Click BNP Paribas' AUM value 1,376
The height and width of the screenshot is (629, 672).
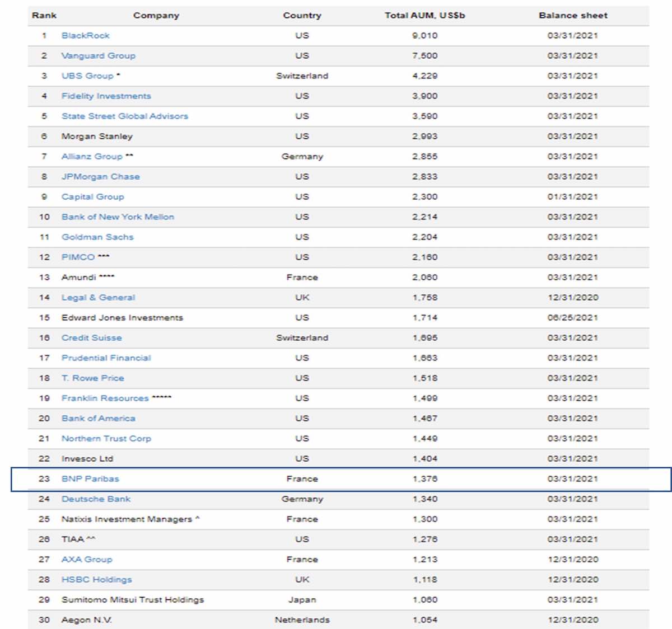[425, 478]
